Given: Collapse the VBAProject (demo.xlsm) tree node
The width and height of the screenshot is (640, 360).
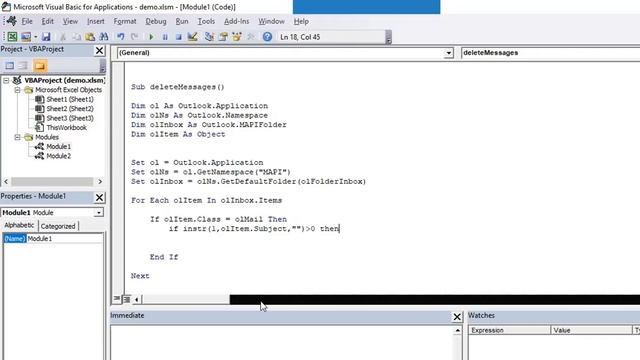Looking at the screenshot, I should click(x=6, y=80).
